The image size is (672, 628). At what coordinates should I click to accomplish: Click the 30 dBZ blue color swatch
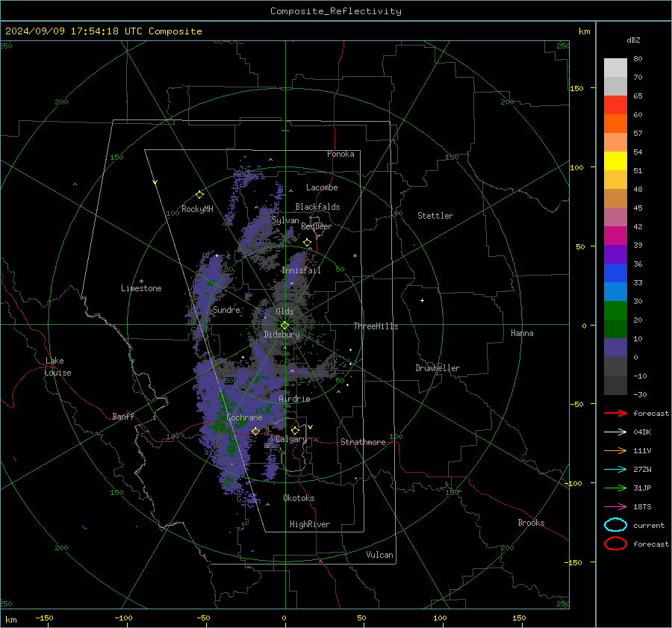tap(615, 291)
